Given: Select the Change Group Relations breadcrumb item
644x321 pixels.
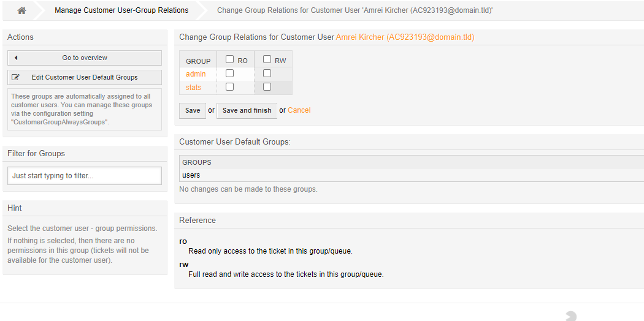Looking at the screenshot, I should coord(355,11).
